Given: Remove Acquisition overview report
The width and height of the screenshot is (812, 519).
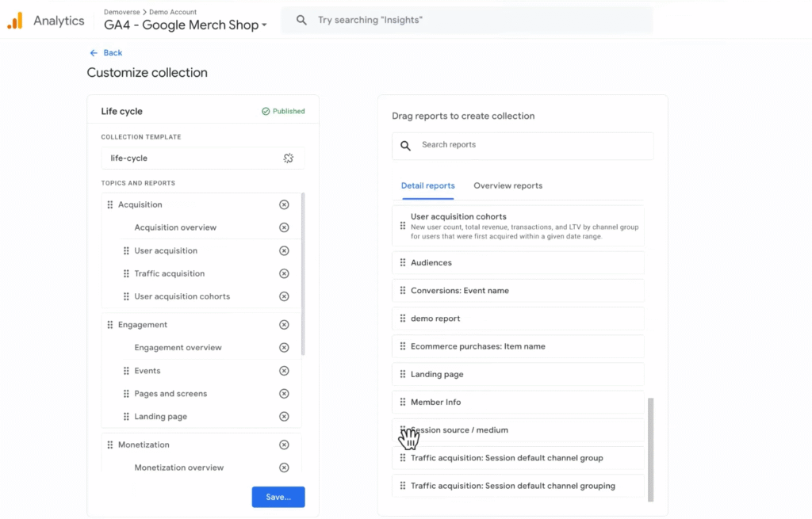Looking at the screenshot, I should coord(284,227).
